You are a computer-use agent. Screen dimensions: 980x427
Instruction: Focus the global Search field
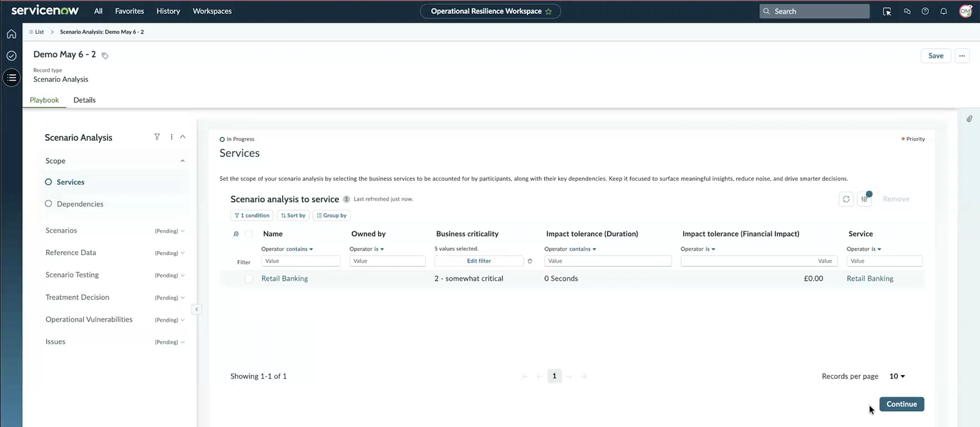coord(814,12)
